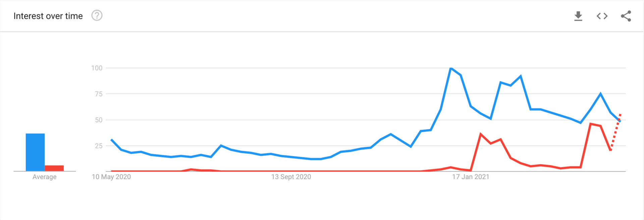Click the red line's highest peak

point(591,124)
